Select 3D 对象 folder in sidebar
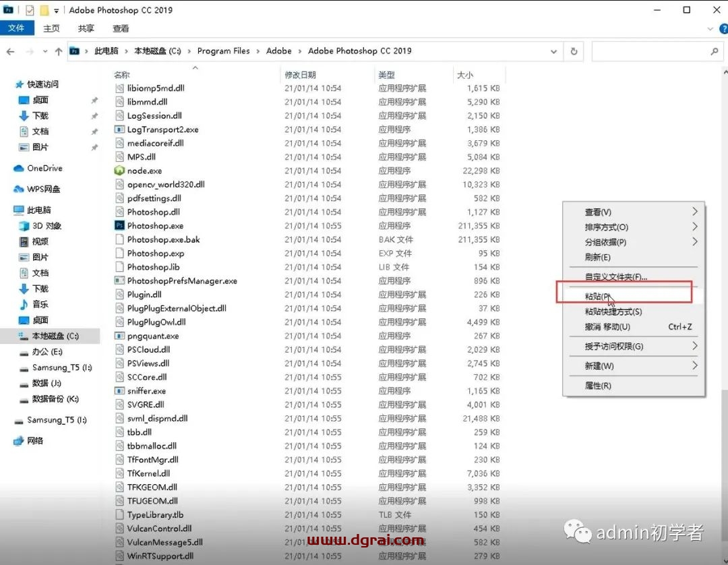The height and width of the screenshot is (565, 728). tap(41, 226)
